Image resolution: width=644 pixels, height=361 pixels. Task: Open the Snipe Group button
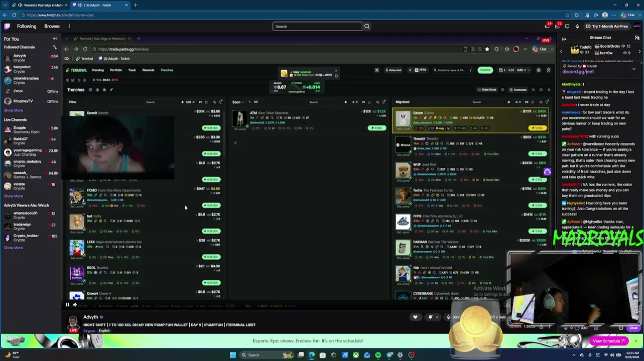click(x=487, y=90)
